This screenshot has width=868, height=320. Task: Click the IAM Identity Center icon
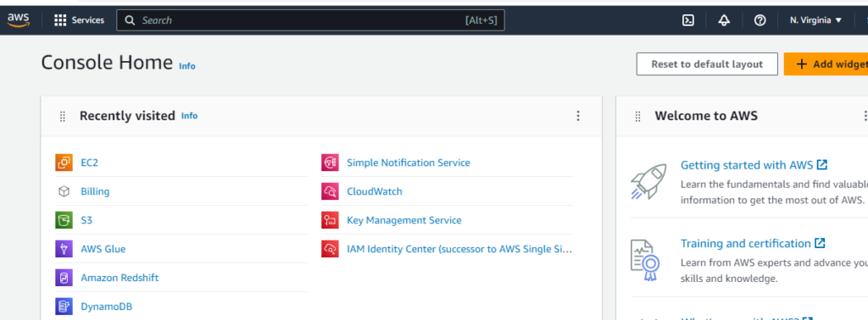point(330,249)
